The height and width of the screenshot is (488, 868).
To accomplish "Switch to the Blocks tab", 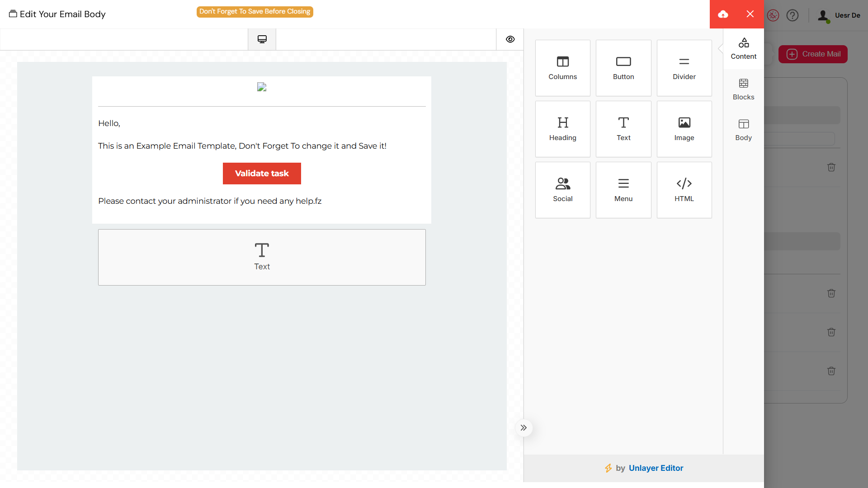I will tap(743, 89).
